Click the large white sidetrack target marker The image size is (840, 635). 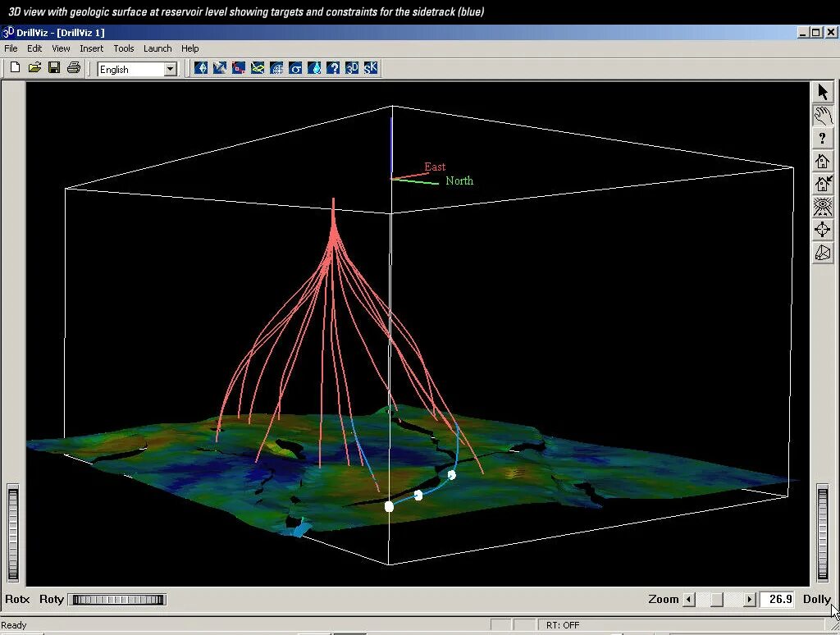coord(390,506)
